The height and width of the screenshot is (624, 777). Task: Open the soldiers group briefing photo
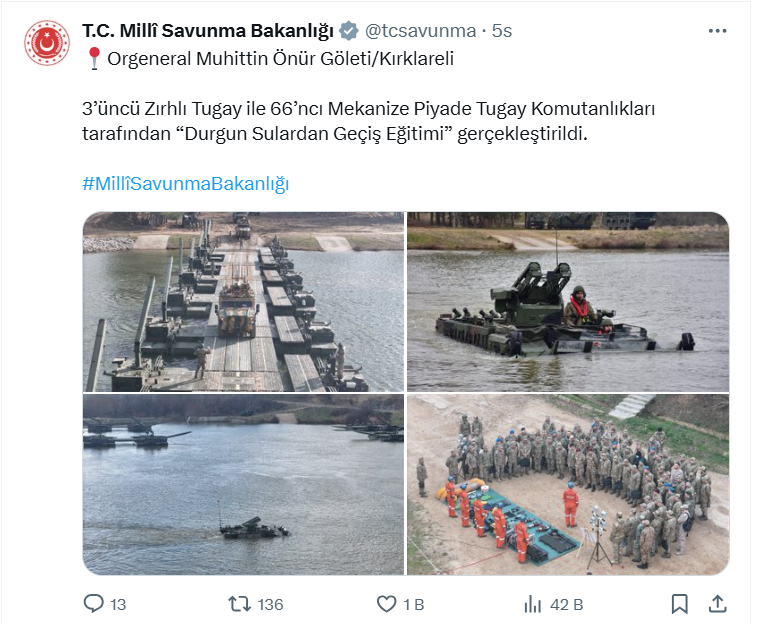pos(568,485)
